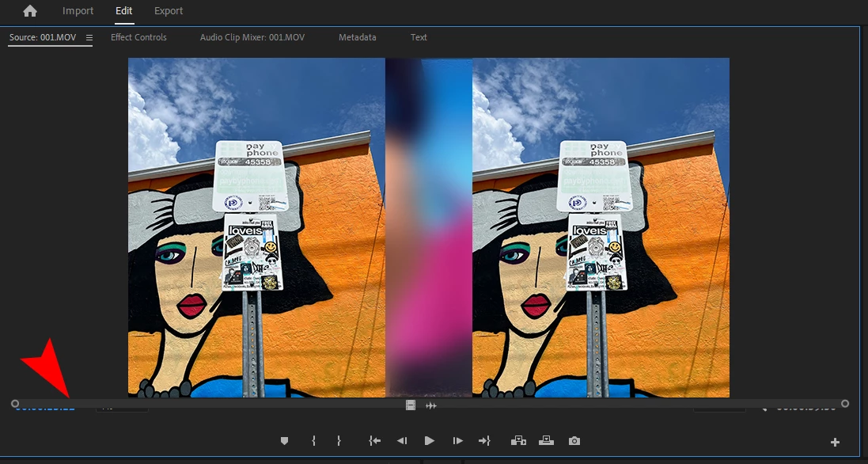868x464 pixels.
Task: Click the left zoom scroll bar handle
Action: [x=15, y=404]
